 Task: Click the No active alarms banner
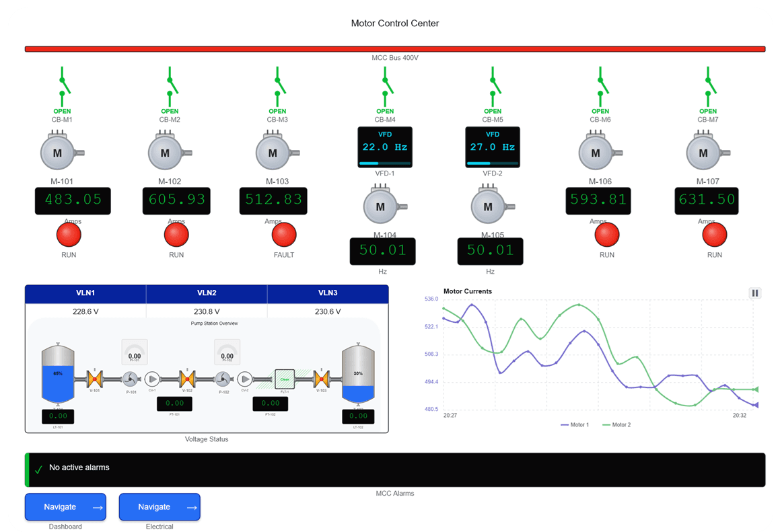395,470
